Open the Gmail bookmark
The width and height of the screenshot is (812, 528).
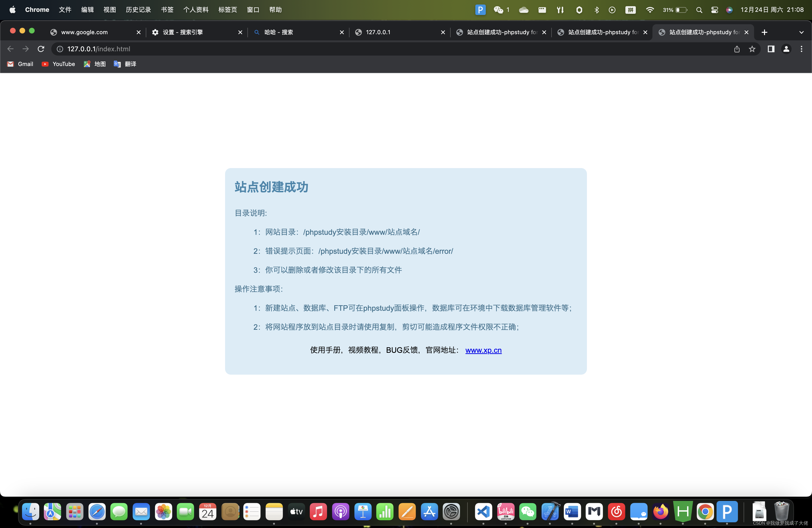[x=20, y=64]
